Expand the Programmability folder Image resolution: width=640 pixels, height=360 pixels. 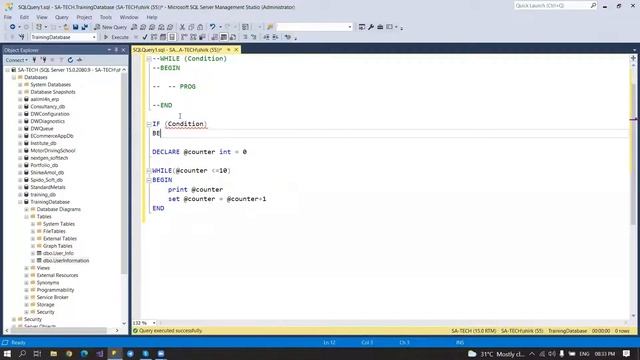27,290
